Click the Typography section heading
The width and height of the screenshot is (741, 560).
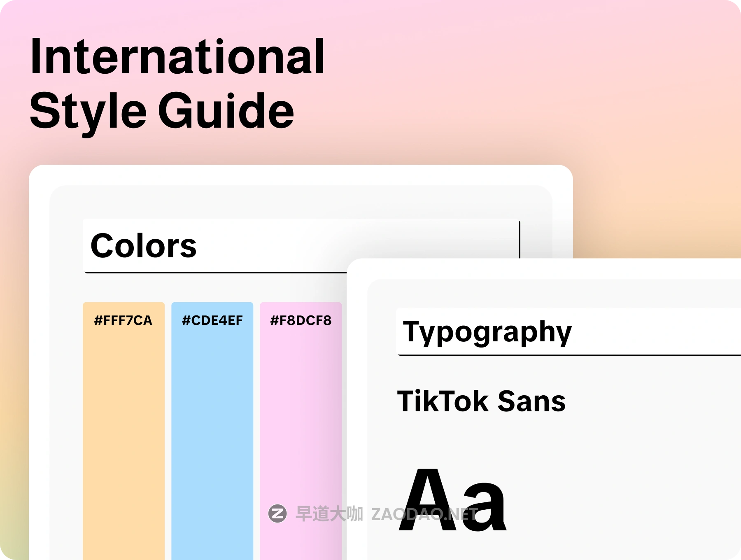coord(487,332)
